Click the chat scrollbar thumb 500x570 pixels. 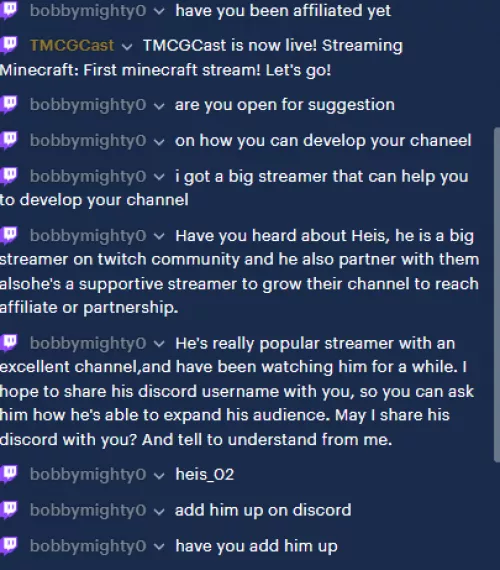[x=497, y=294]
